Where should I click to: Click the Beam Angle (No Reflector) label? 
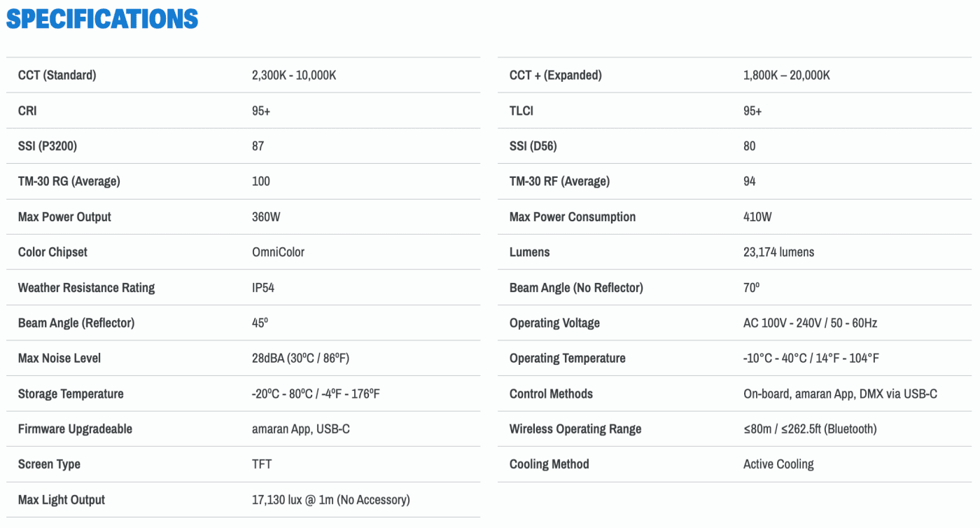pyautogui.click(x=575, y=288)
